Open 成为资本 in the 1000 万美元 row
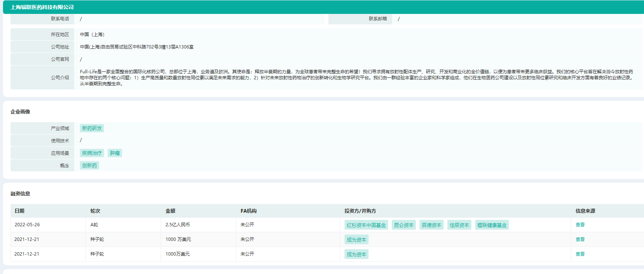644x274 pixels. 356,240
